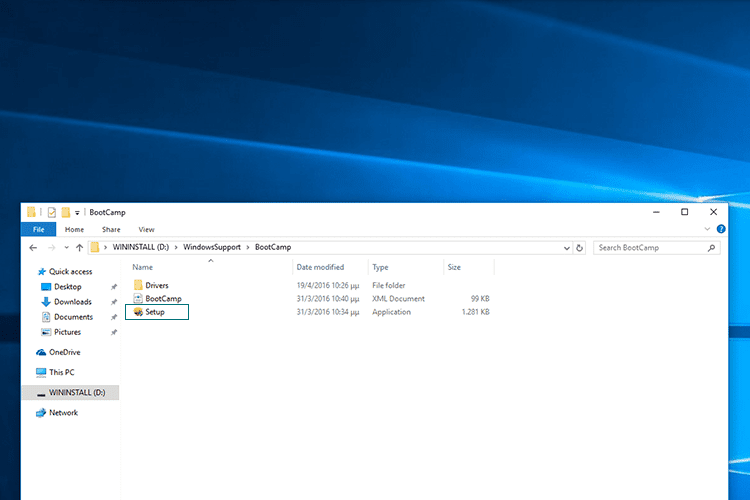Click the New folder quick access toolbar icon
Viewport: 750px width, 500px height.
click(66, 212)
